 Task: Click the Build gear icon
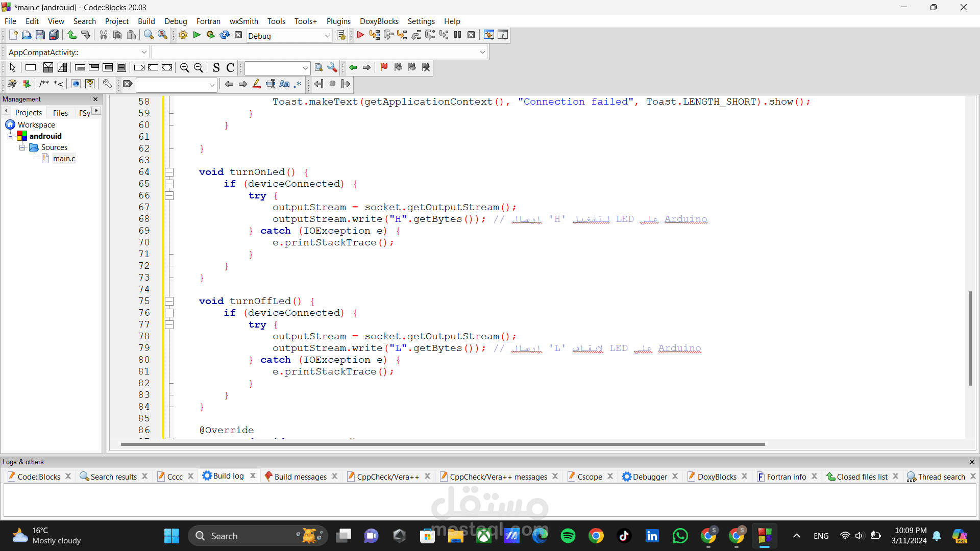[183, 35]
